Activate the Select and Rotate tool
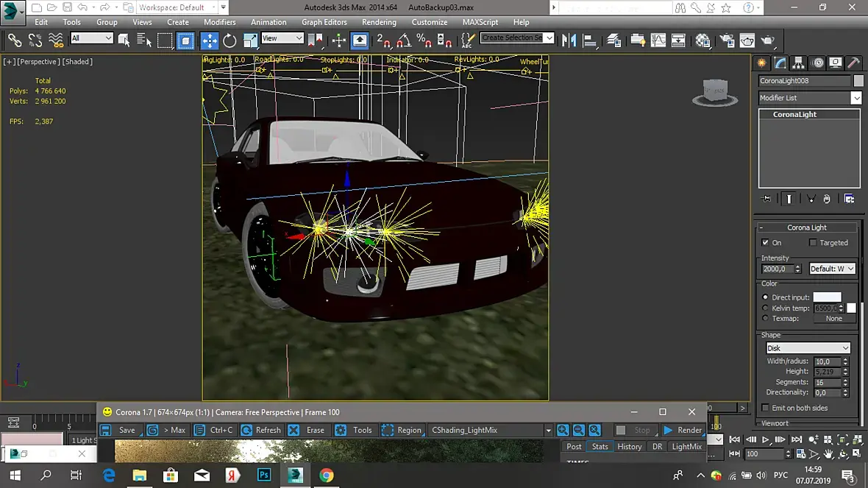 (x=230, y=40)
